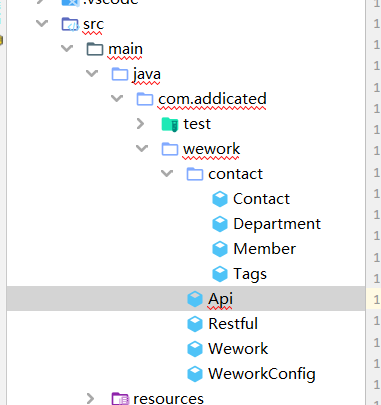Image resolution: width=381 pixels, height=405 pixels.
Task: Collapse the contact folder
Action: click(167, 174)
